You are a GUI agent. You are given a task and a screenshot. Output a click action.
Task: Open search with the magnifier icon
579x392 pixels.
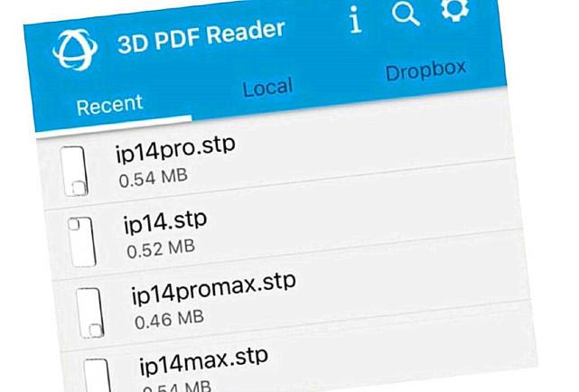click(x=406, y=14)
